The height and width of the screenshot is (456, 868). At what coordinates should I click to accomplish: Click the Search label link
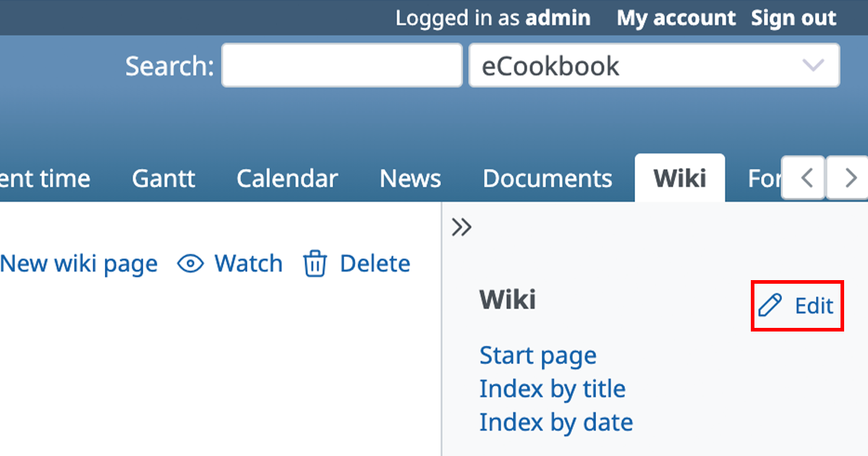tap(169, 67)
